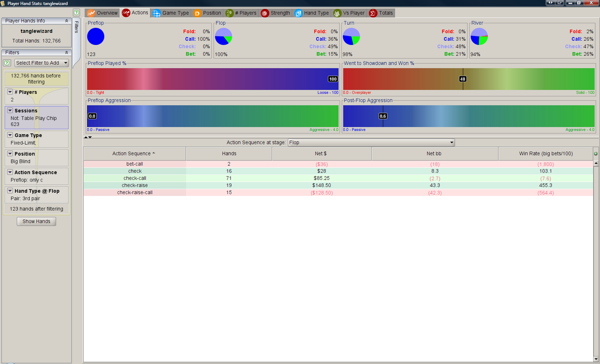Screen dimensions: 600x364
Task: Select the check-call action row
Action: [338, 178]
